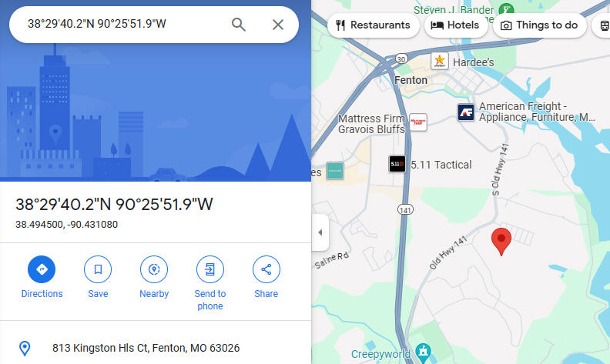The width and height of the screenshot is (610, 364).
Task: Show Things to do chip
Action: 539,25
